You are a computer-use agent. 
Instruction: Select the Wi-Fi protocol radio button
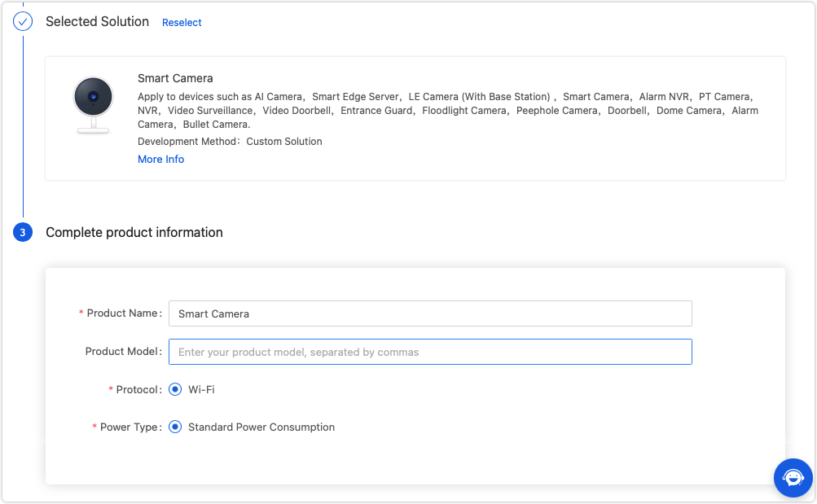(175, 390)
